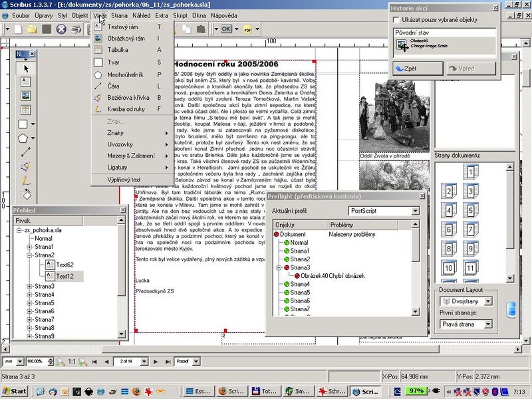Choose Tabulka from the Vložit menu
This screenshot has width=532, height=399.
click(118, 50)
